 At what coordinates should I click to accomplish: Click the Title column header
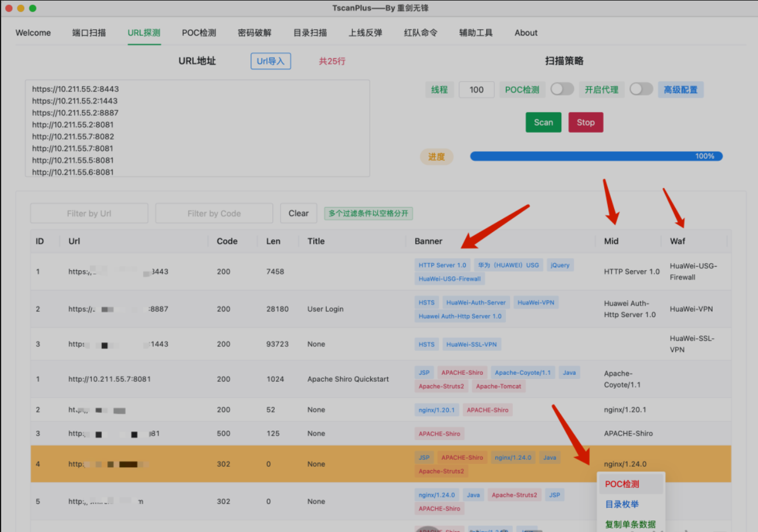pos(316,241)
